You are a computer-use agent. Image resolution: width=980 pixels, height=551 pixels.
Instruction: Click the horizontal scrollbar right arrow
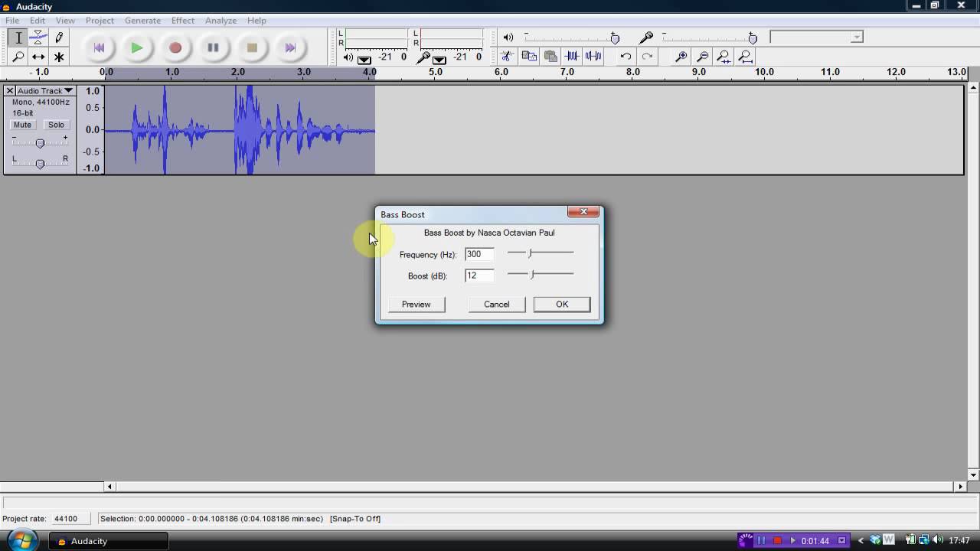point(961,486)
